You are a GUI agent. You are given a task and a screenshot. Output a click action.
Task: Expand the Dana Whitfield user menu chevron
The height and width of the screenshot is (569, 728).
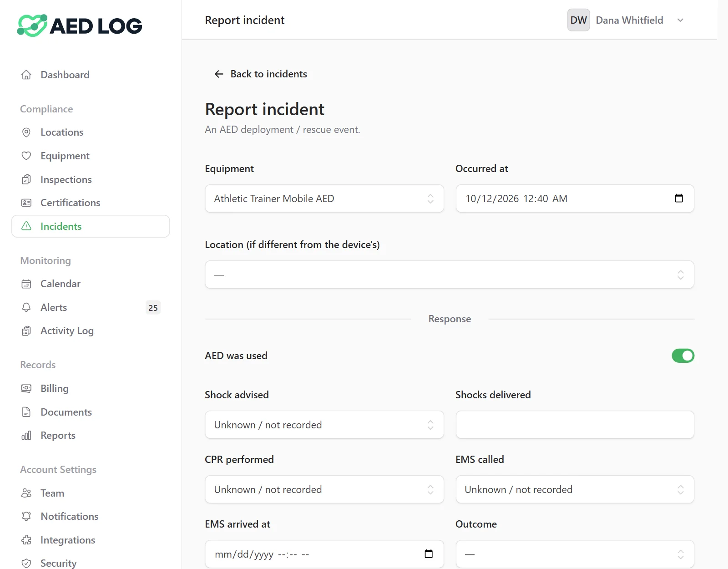680,20
